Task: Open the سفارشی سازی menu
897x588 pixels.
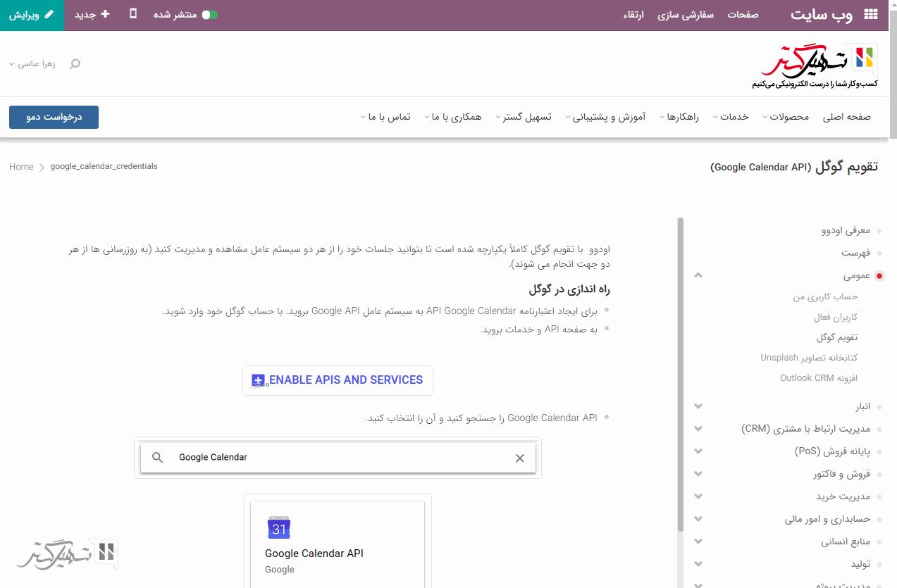Action: 686,14
